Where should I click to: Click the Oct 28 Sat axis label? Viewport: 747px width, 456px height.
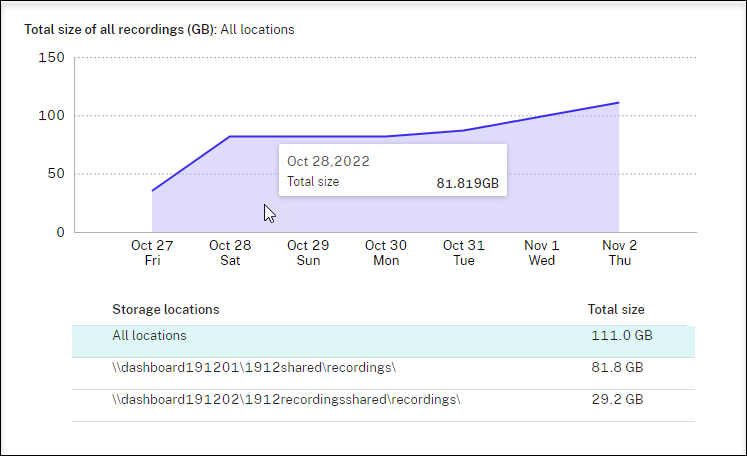point(230,252)
